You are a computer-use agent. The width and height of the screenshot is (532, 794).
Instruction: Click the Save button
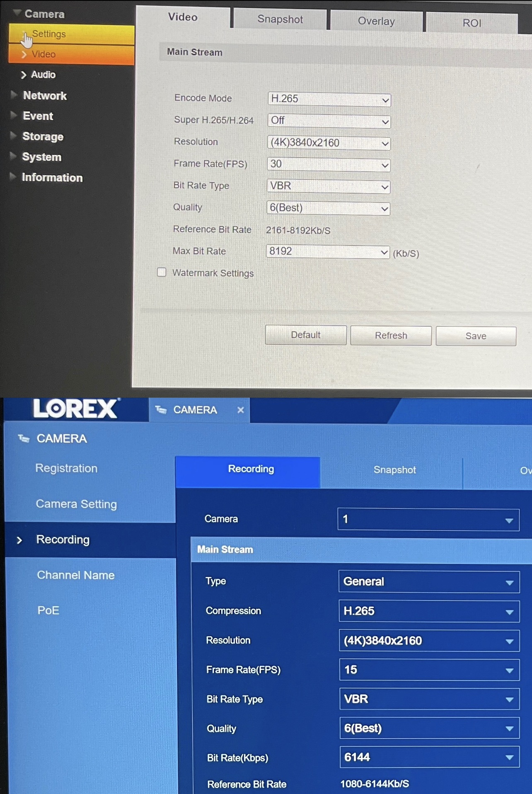coord(476,336)
